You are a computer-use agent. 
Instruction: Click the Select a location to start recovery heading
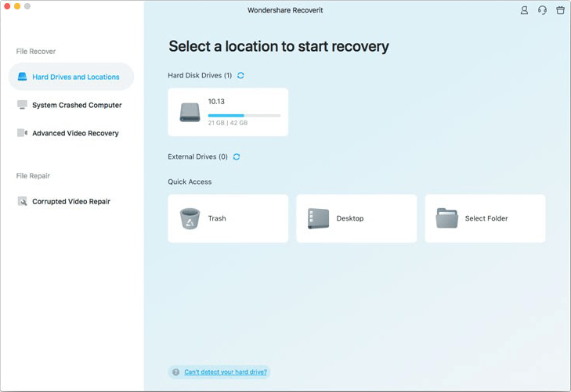pyautogui.click(x=279, y=46)
